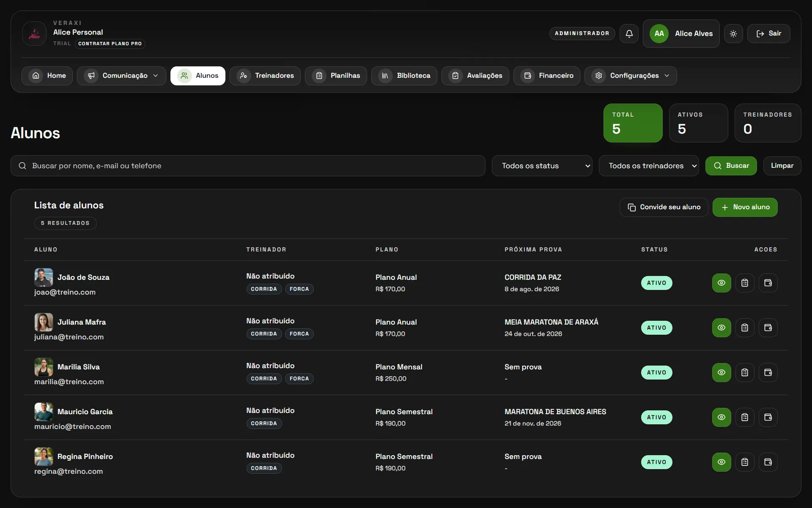
Task: Click the wallet icon in Mauricio Garcia's row
Action: point(768,417)
